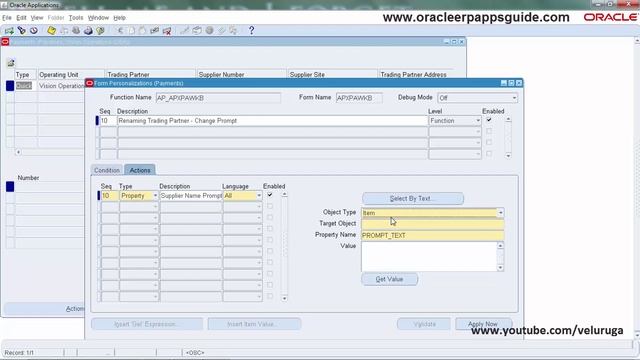The image size is (640, 360).
Task: Click the Find flashlight toolbar icon
Action: click(22, 31)
